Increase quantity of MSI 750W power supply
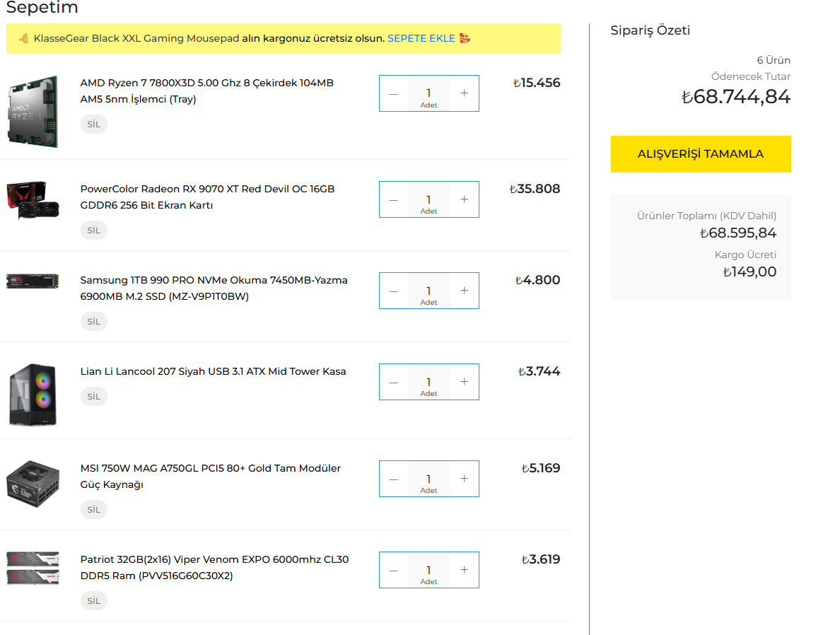840x635 pixels. [464, 479]
